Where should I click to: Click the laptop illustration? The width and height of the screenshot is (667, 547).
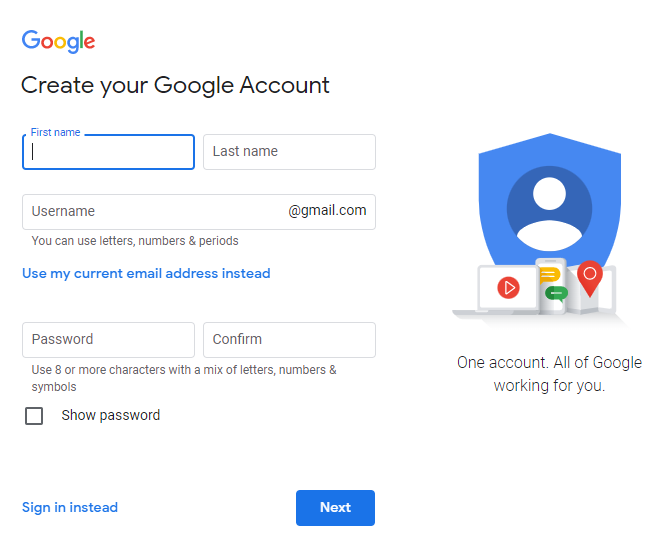[x=498, y=291]
